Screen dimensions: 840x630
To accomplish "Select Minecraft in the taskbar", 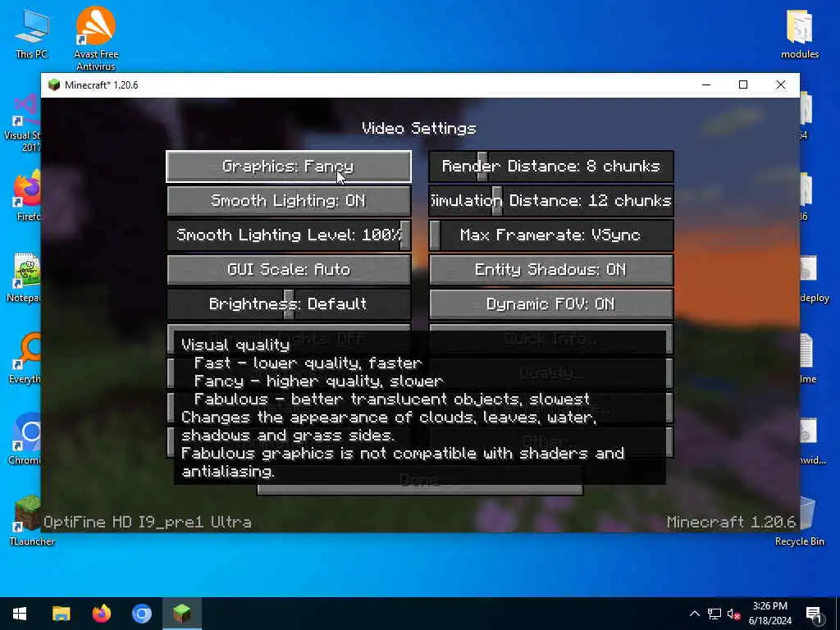I will tap(182, 614).
